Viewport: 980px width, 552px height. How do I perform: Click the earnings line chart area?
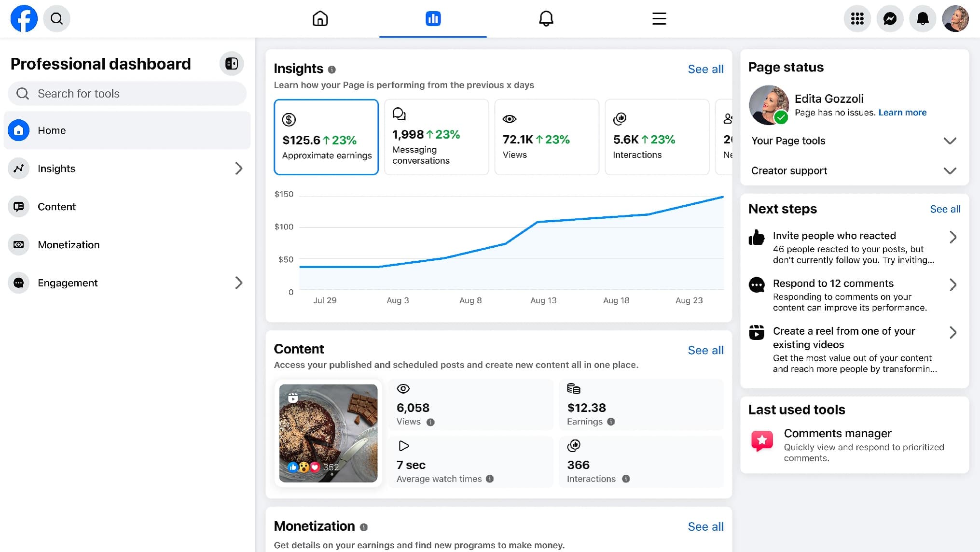coord(507,241)
